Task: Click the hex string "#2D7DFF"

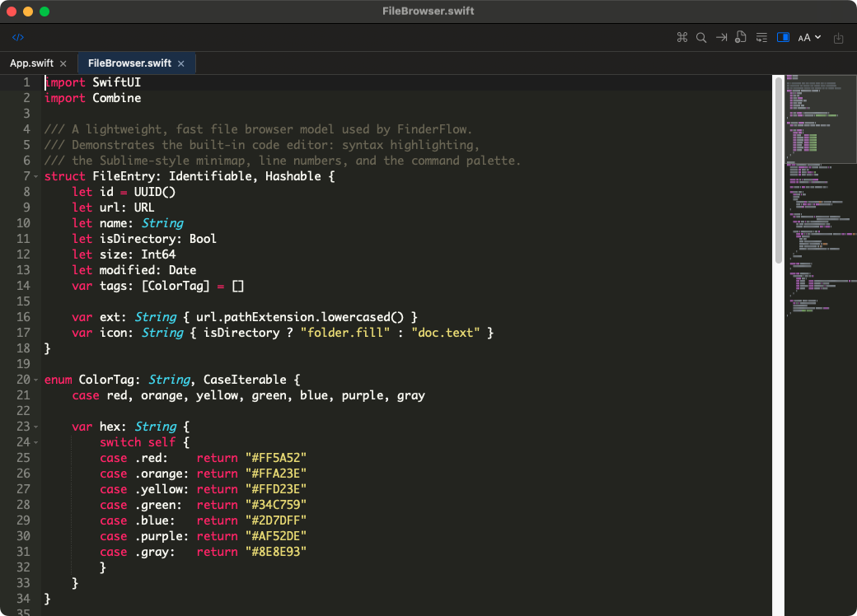Action: [276, 521]
